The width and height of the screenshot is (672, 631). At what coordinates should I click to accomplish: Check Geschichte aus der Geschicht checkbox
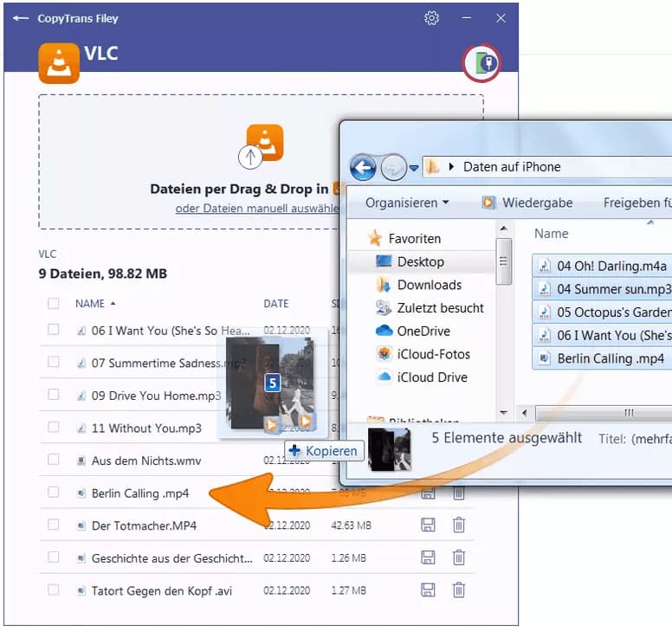(x=54, y=557)
